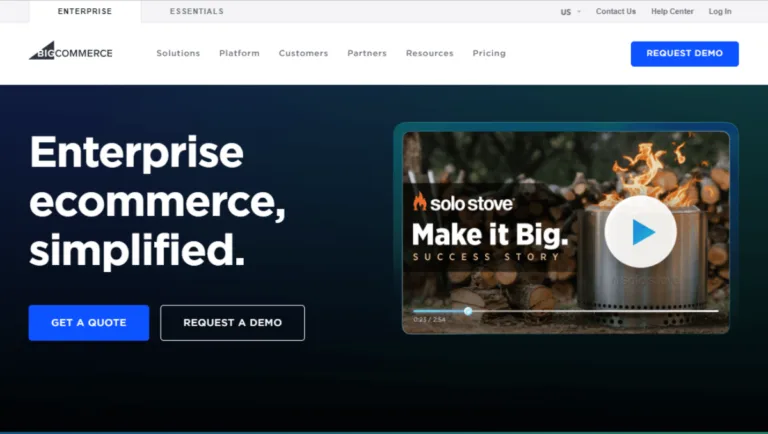Switch to the Enterprise tab
The image size is (768, 434).
[x=85, y=11]
